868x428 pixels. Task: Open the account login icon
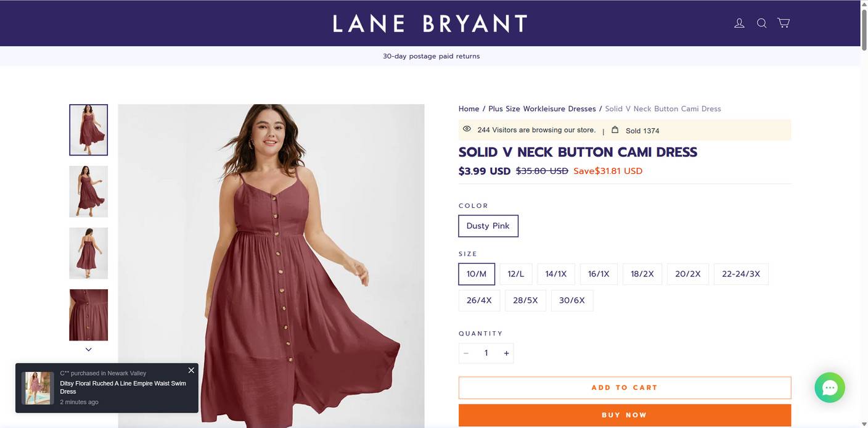tap(739, 23)
